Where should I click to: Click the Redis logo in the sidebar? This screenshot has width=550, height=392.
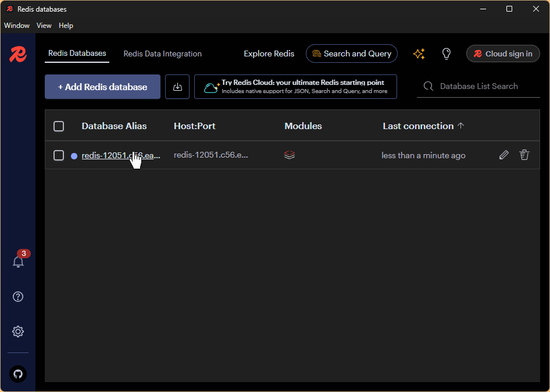click(18, 55)
